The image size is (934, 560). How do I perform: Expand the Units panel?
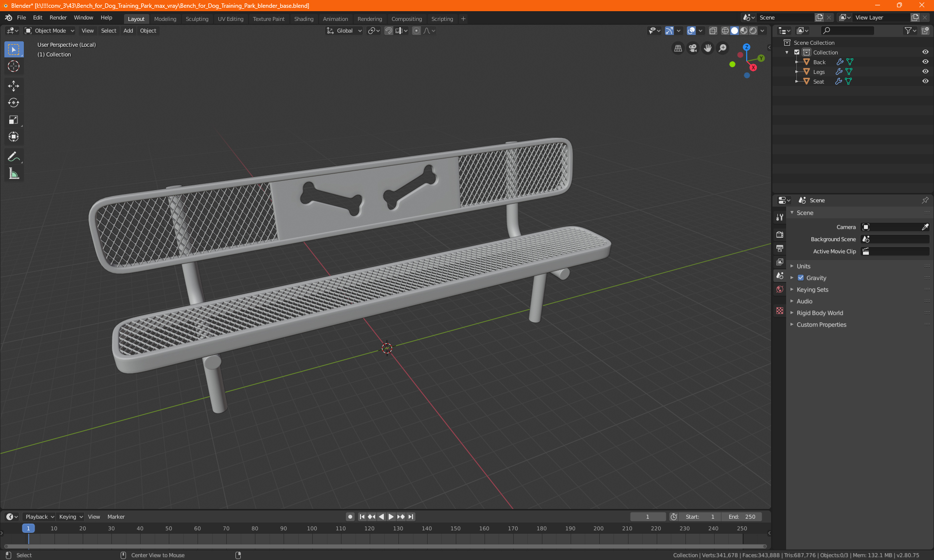pos(803,266)
